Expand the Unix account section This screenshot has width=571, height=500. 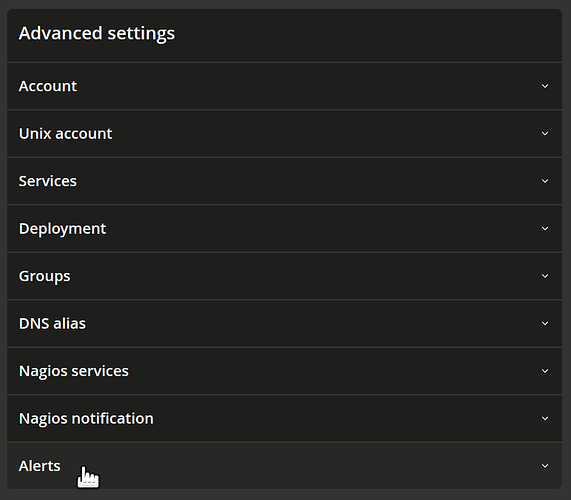284,134
